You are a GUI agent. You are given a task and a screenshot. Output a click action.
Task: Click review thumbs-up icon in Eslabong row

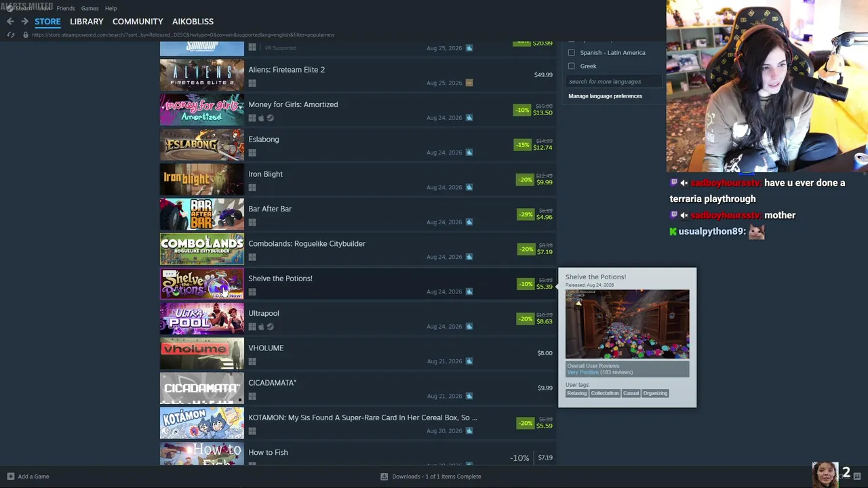tap(469, 152)
